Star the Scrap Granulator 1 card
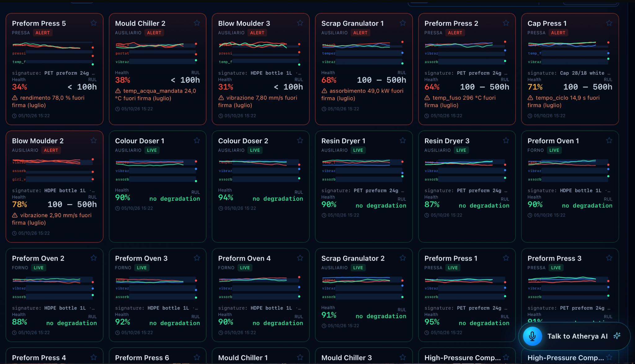635x364 pixels. 403,23
